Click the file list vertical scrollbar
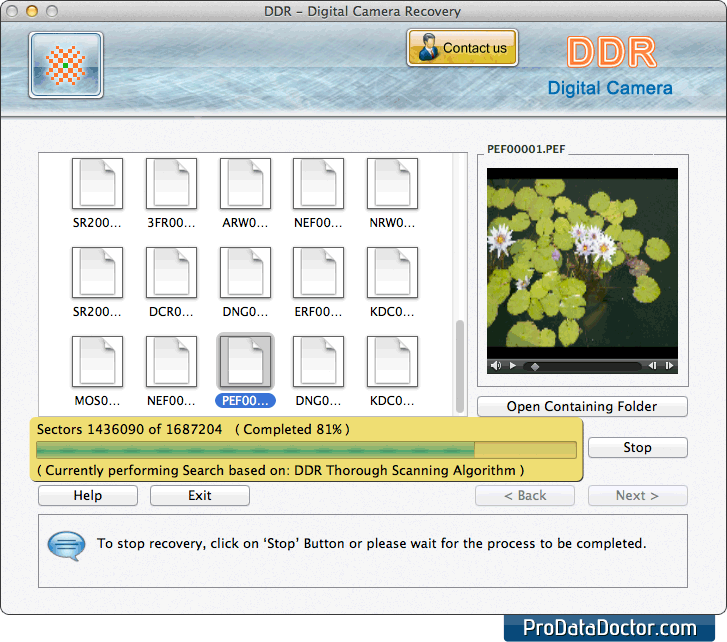 460,366
